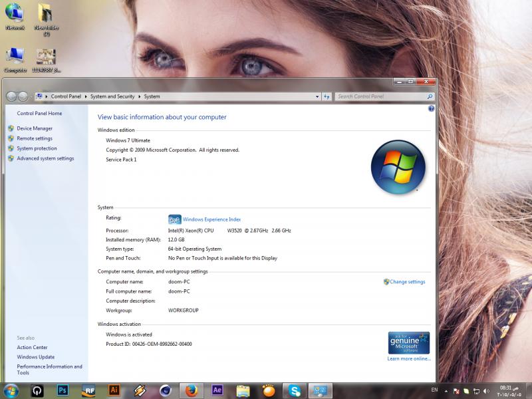Expand chevron after Control Panel breadcrumb
Screen dimensions: 532x399
[x=86, y=96]
